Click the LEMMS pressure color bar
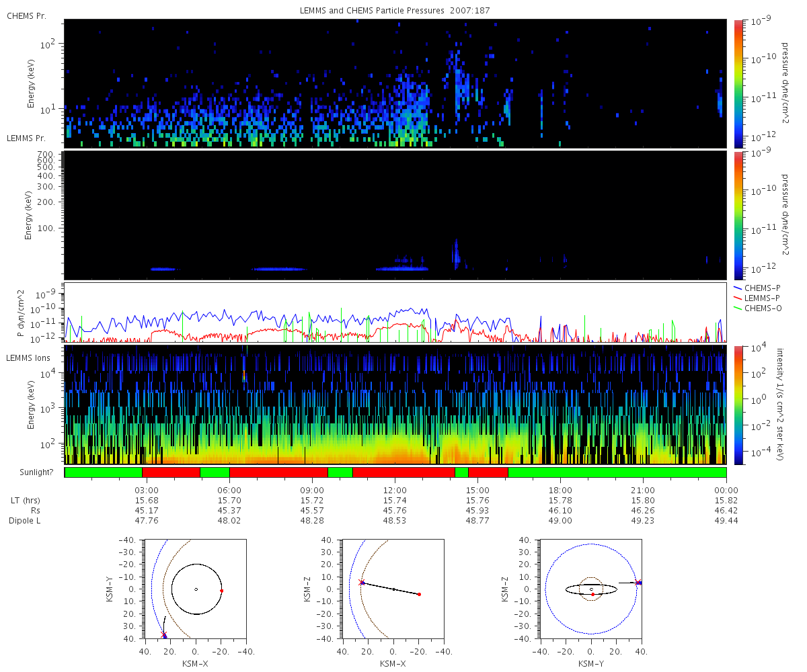The width and height of the screenshot is (807, 672). 738,215
